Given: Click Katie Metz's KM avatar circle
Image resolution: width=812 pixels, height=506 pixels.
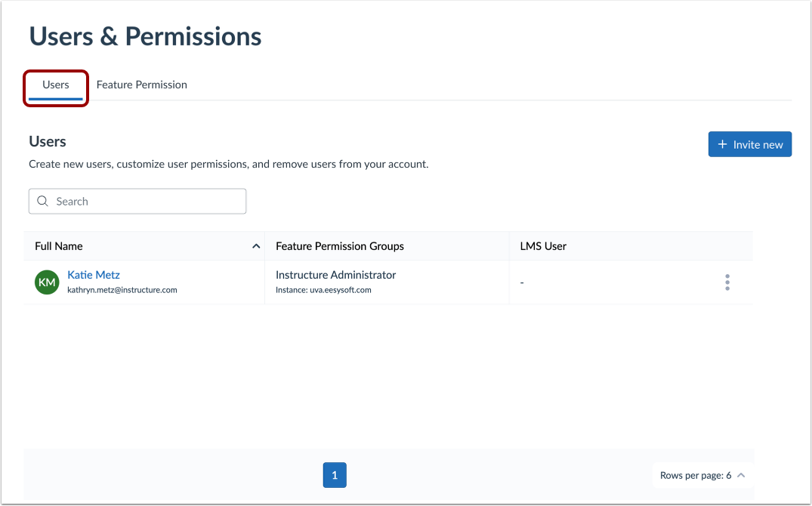Looking at the screenshot, I should pos(46,282).
